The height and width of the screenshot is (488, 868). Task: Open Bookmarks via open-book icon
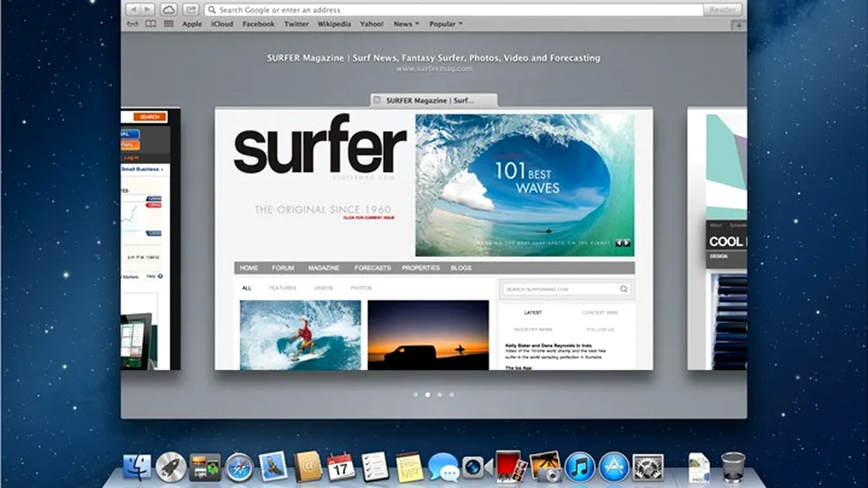pyautogui.click(x=150, y=24)
